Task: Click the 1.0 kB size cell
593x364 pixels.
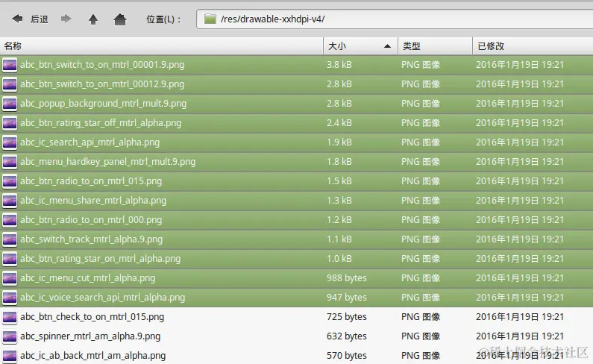Action: [339, 259]
